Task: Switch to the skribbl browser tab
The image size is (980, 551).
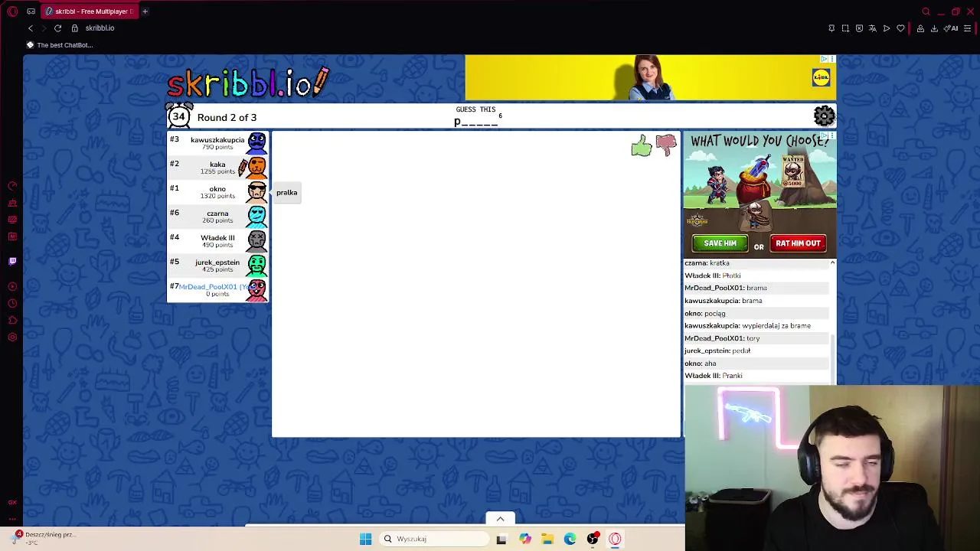Action: (x=88, y=11)
